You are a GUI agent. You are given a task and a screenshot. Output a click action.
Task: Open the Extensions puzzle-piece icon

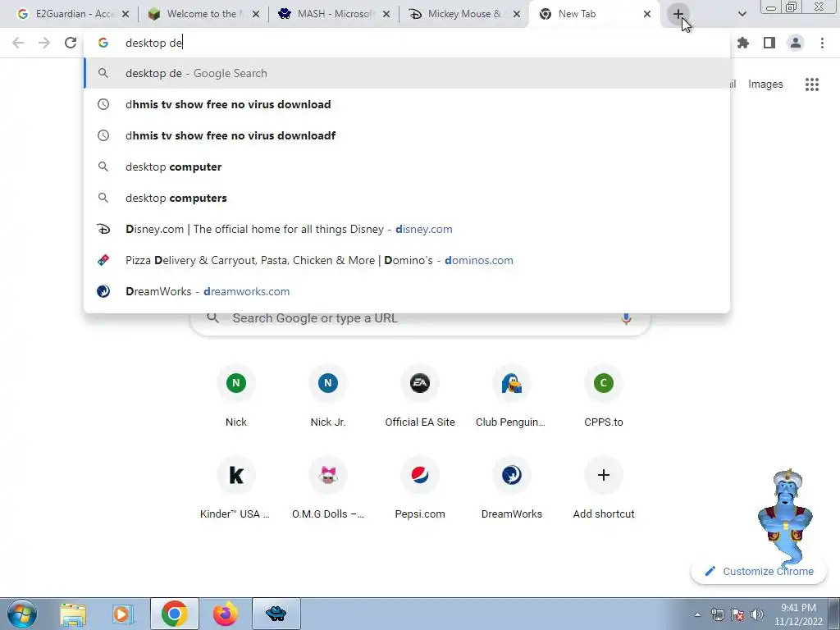coord(743,43)
